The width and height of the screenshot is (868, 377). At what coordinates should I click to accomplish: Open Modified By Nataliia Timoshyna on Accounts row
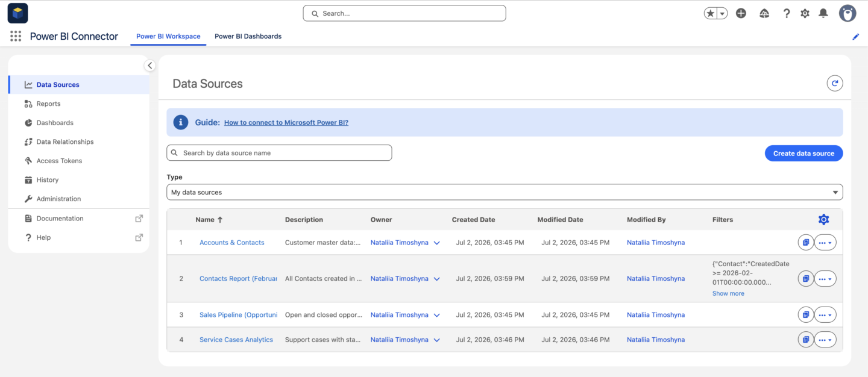(x=656, y=243)
